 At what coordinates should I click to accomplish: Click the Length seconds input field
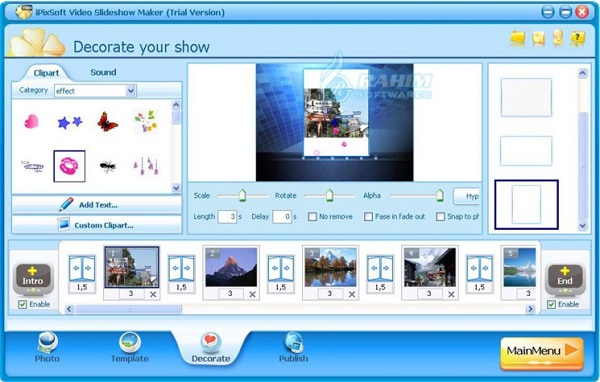point(227,217)
